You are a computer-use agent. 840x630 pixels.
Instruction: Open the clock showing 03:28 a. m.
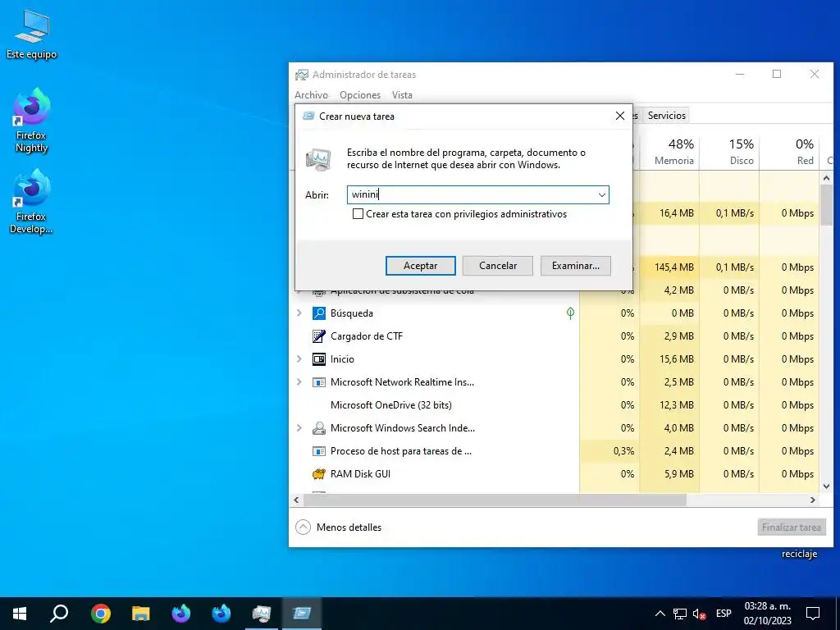point(767,614)
